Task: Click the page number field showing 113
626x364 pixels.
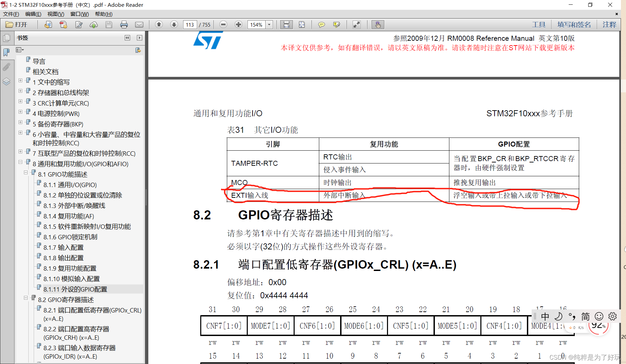Action: pyautogui.click(x=190, y=25)
